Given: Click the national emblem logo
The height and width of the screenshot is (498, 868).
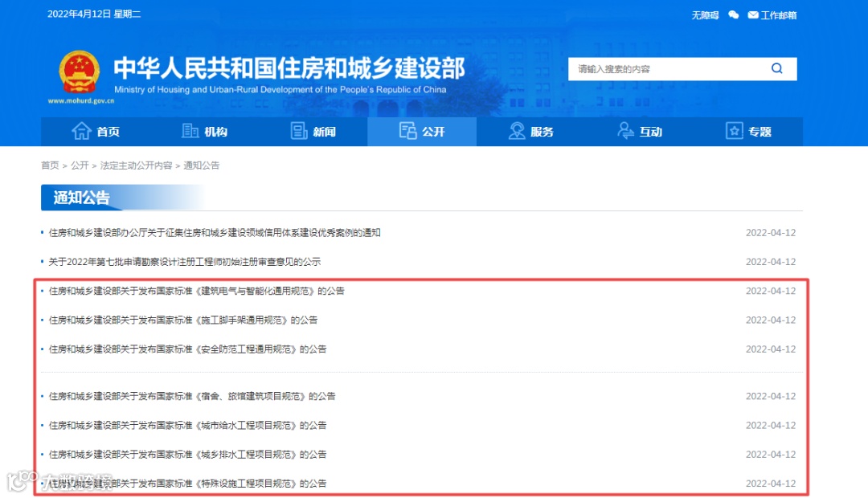Looking at the screenshot, I should [80, 72].
